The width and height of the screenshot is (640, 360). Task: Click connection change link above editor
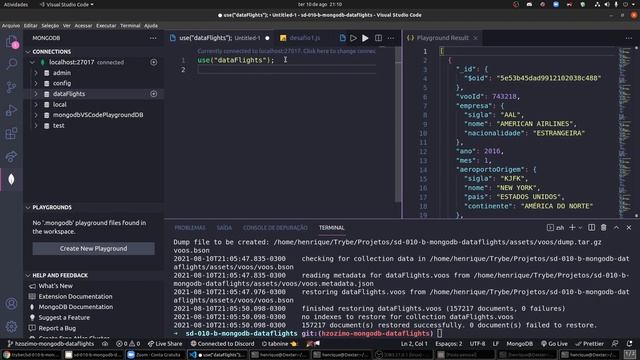pos(286,51)
